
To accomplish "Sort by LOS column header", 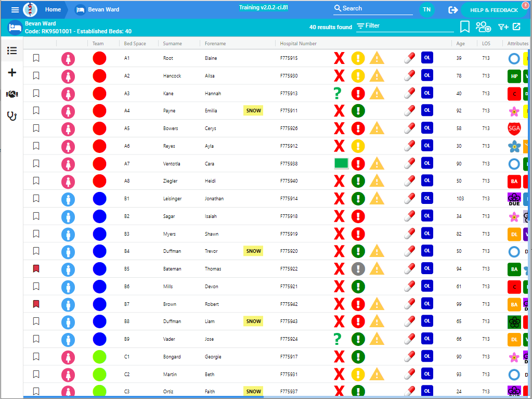I will tap(486, 43).
